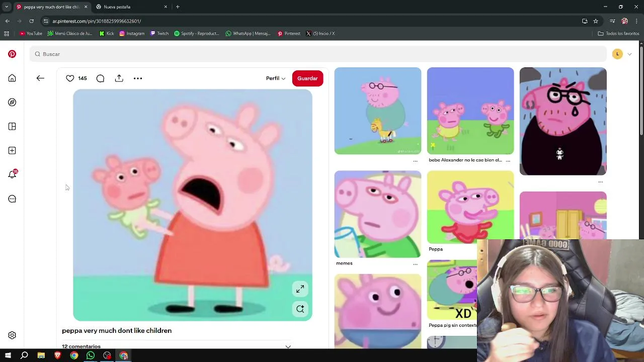Click the red Guardar button

307,78
